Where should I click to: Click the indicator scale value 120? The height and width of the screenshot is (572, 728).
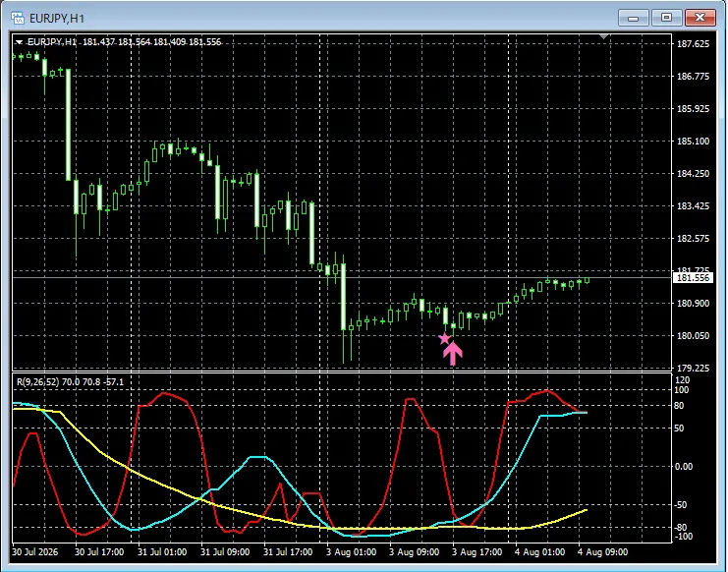click(683, 380)
